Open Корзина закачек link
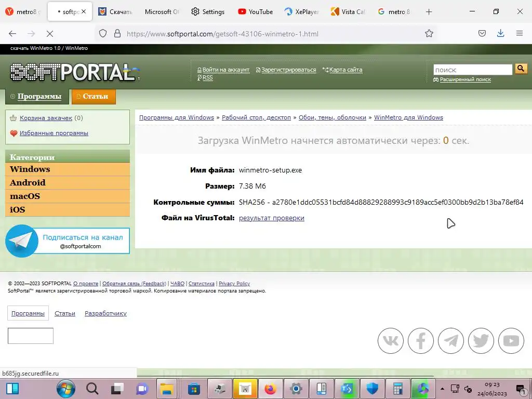The image size is (532, 399). (46, 118)
